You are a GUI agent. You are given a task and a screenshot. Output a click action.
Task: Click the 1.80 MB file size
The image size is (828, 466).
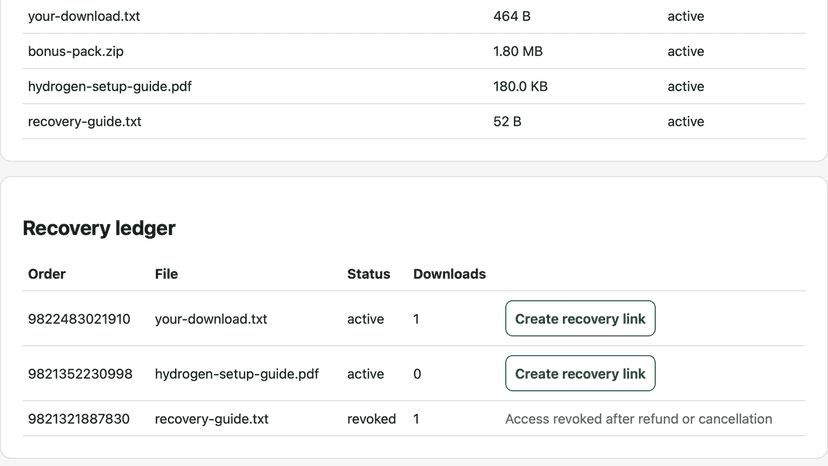point(518,51)
